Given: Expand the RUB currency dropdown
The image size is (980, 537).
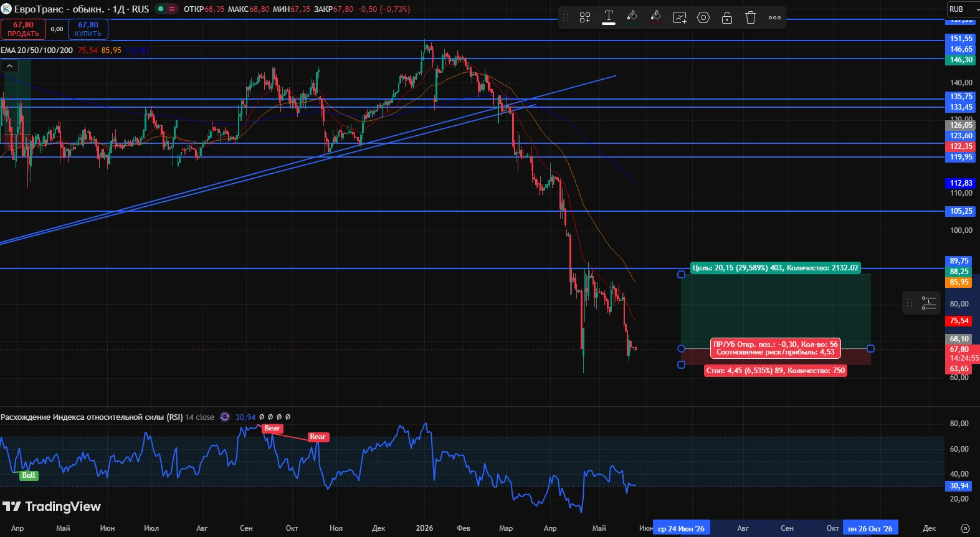Looking at the screenshot, I should [964, 9].
